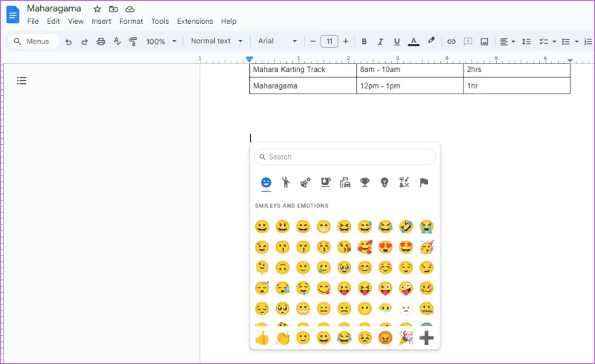Screen dimensions: 595x364
Task: Click the move to folder icon
Action: pyautogui.click(x=113, y=9)
